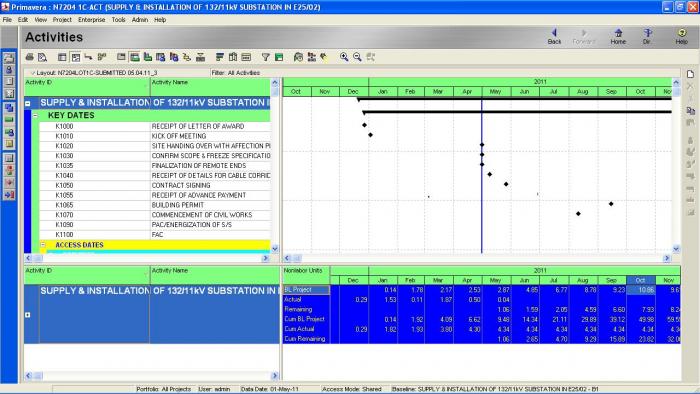Toggle the Gantt Chart view button
Viewport: 700px width, 394px height.
75,57
